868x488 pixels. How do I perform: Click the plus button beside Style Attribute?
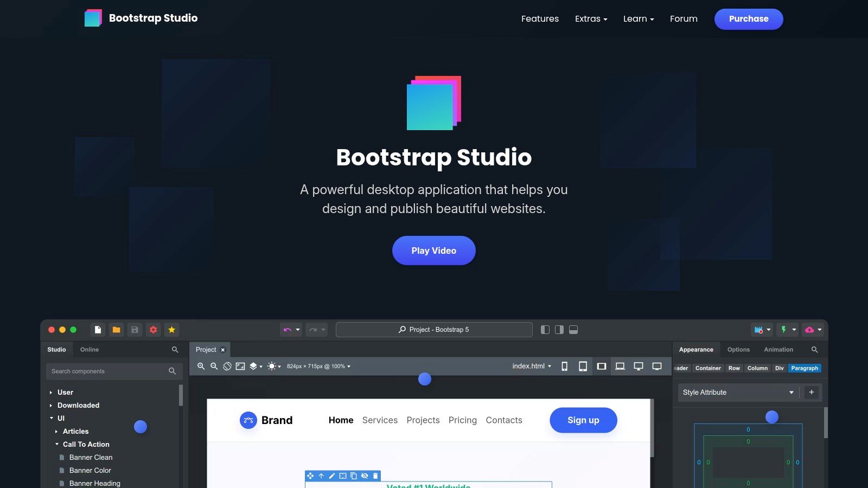[x=812, y=393]
